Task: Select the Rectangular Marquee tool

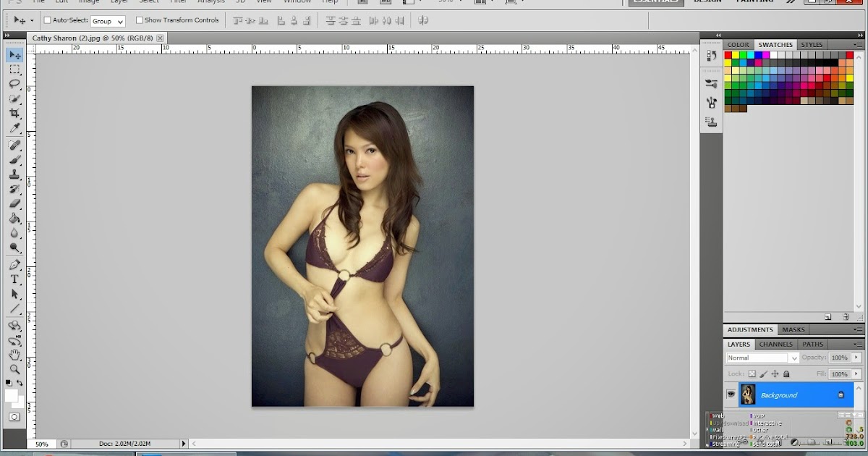Action: [14, 70]
